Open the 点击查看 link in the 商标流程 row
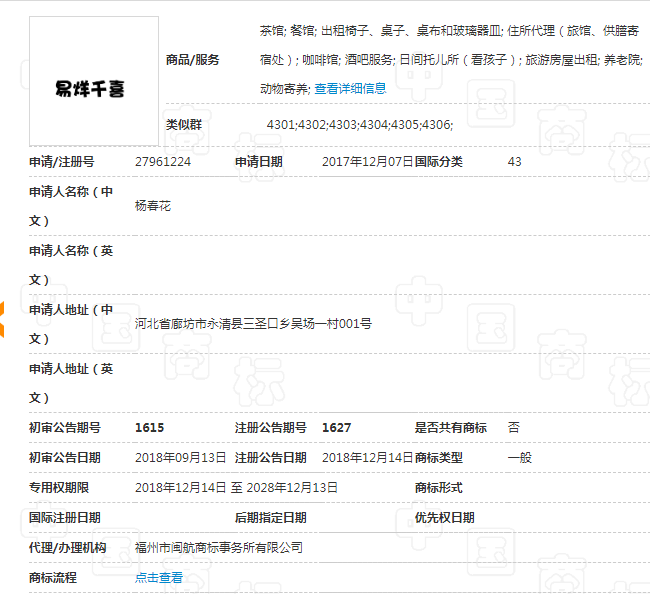 tap(159, 577)
